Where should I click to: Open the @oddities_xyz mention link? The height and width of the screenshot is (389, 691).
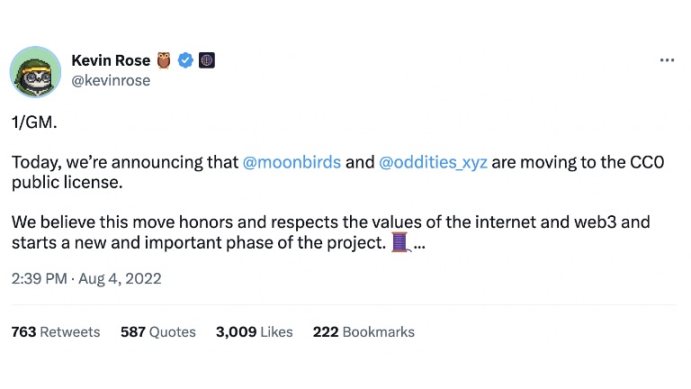point(433,162)
